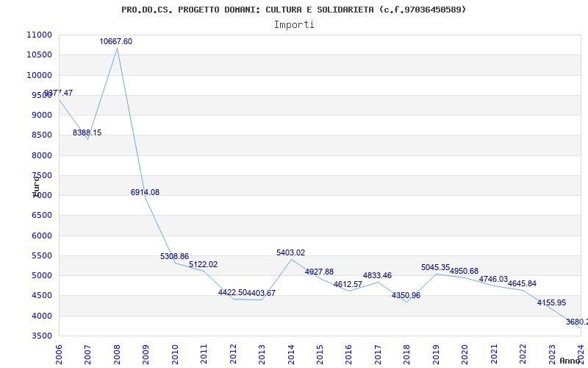Click the 2017 x-axis year label
This screenshot has height=368, width=588.
click(x=378, y=354)
